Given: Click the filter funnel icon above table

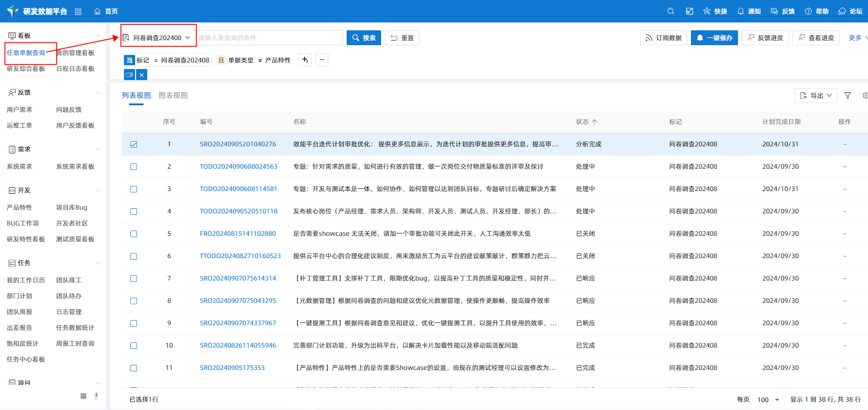Looking at the screenshot, I should [847, 96].
